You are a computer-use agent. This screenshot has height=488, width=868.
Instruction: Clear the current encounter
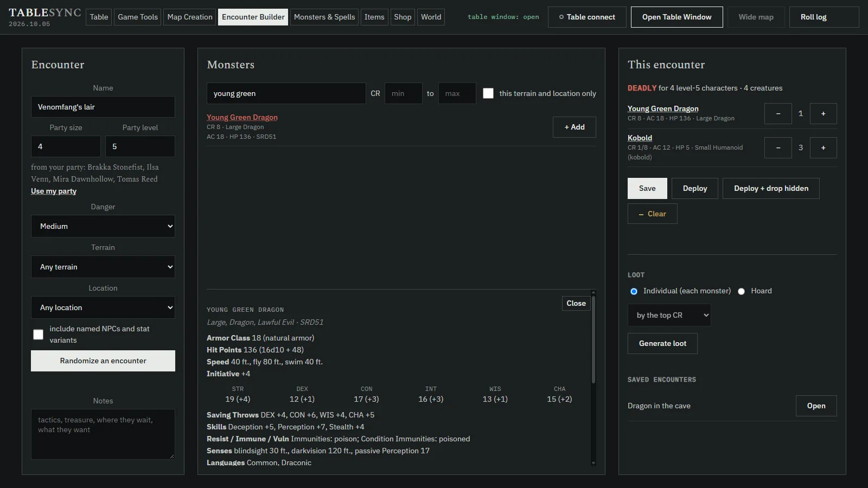click(652, 214)
